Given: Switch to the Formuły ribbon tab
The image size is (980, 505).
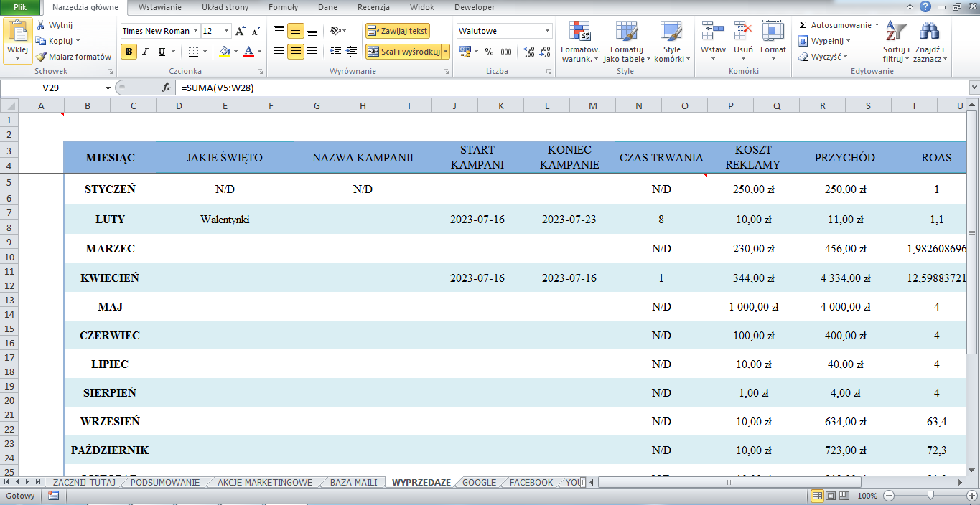Looking at the screenshot, I should tap(283, 7).
